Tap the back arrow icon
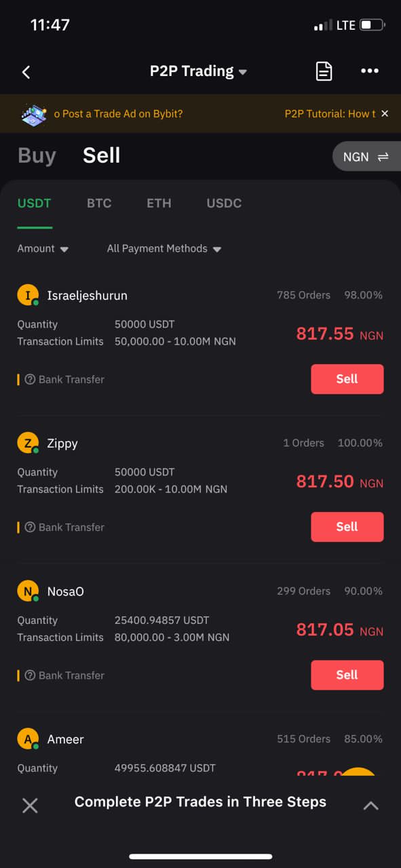 click(x=26, y=72)
